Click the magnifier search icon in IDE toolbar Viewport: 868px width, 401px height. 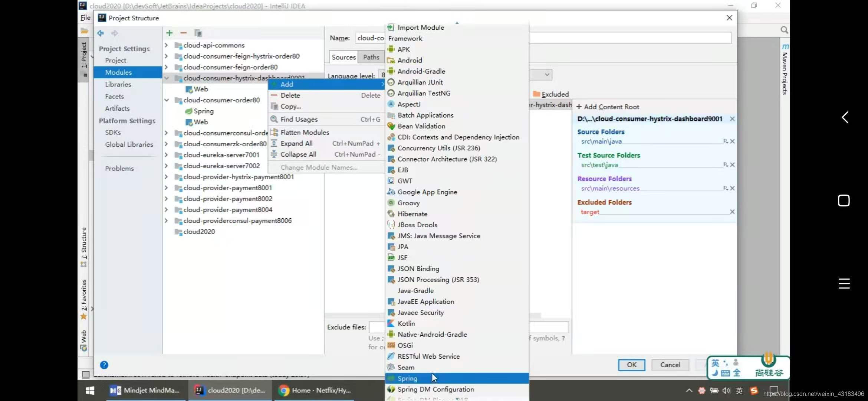click(784, 30)
